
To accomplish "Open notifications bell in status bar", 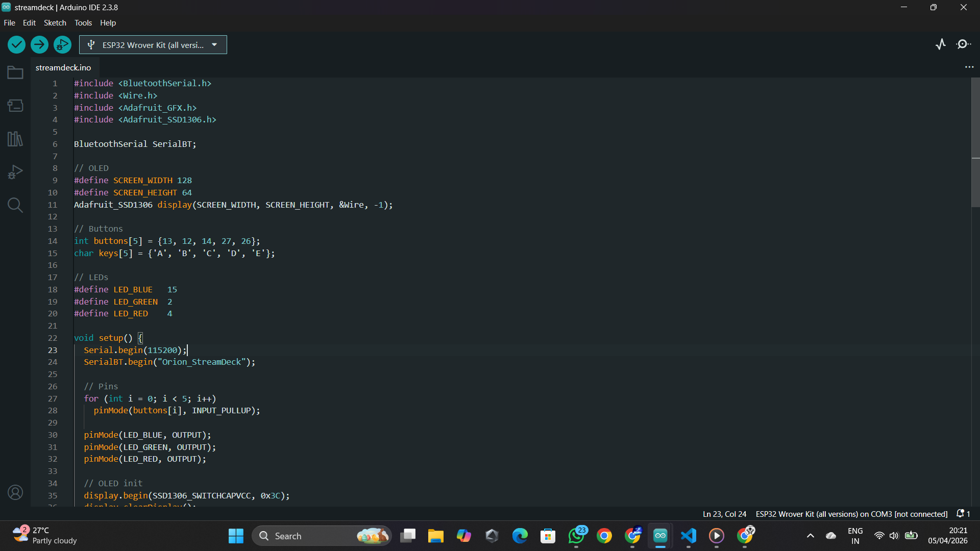I will pos(963,514).
